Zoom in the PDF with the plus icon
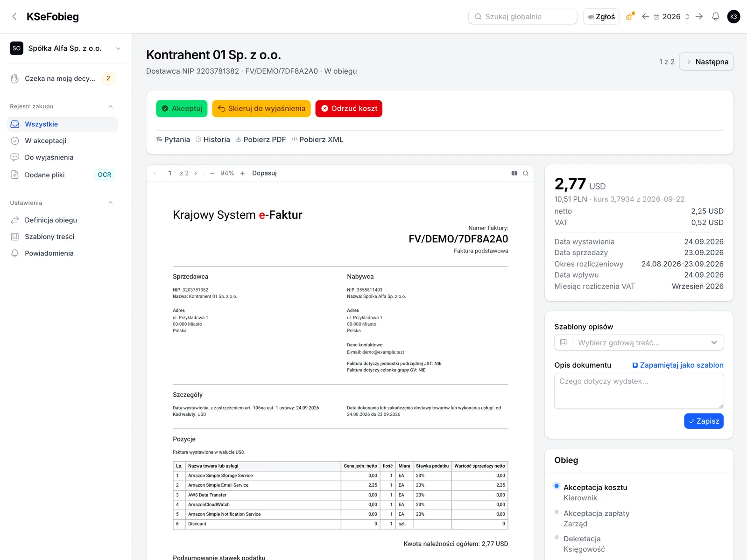Screen dimensions: 747x560 tap(242, 173)
